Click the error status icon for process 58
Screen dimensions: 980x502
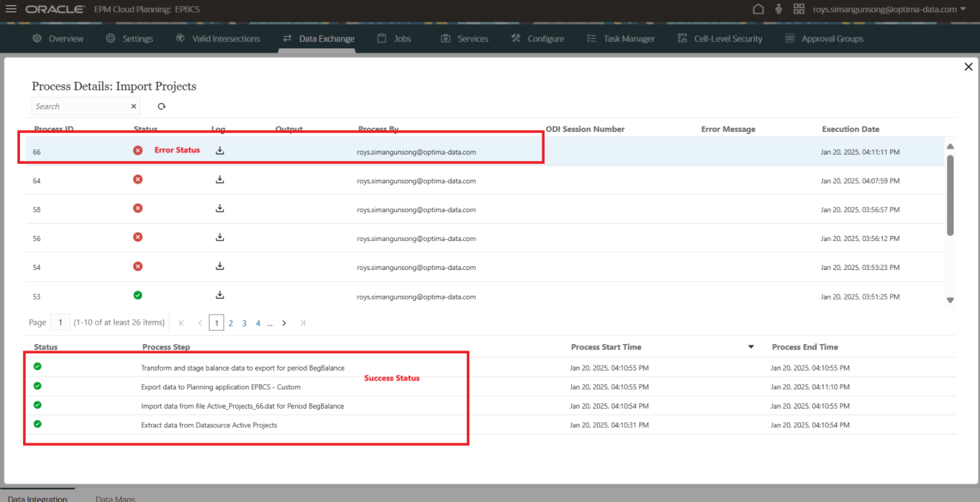pyautogui.click(x=137, y=208)
